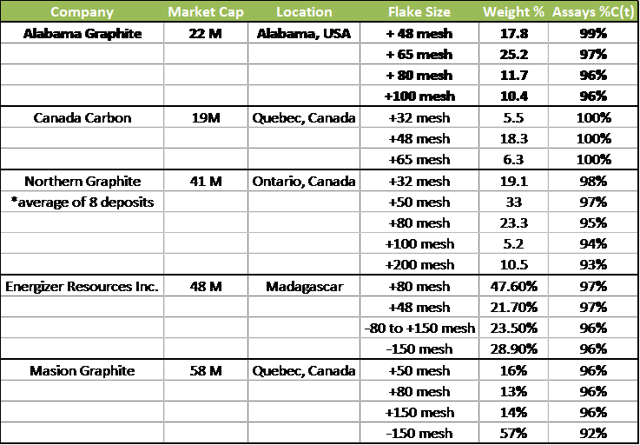Select the Market Cap column header
Image resolution: width=640 pixels, height=445 pixels.
pos(205,13)
